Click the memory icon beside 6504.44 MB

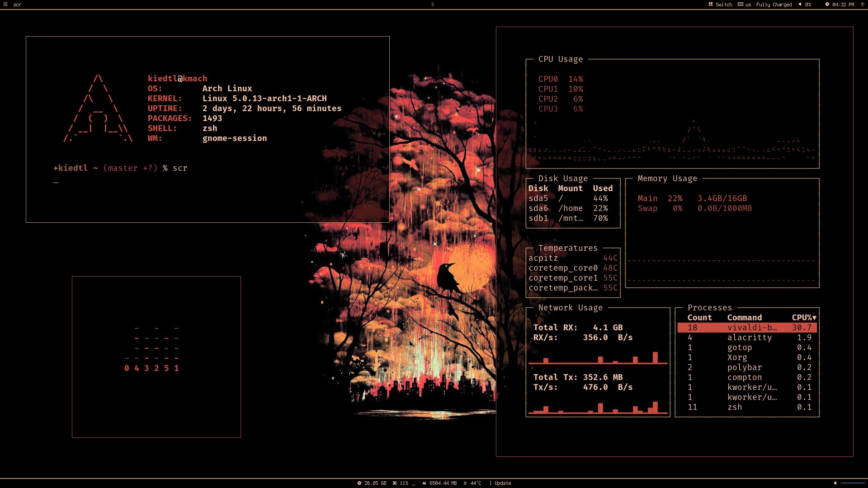tap(424, 483)
